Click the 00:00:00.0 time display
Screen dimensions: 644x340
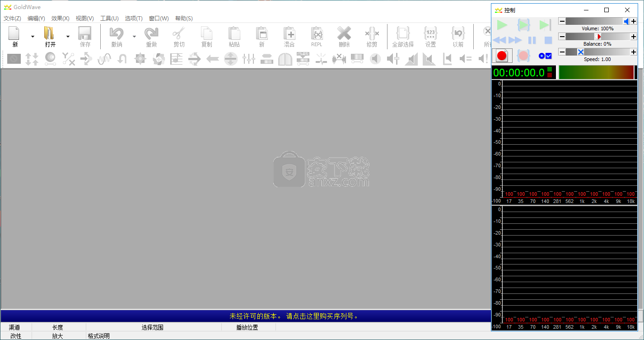click(x=519, y=72)
